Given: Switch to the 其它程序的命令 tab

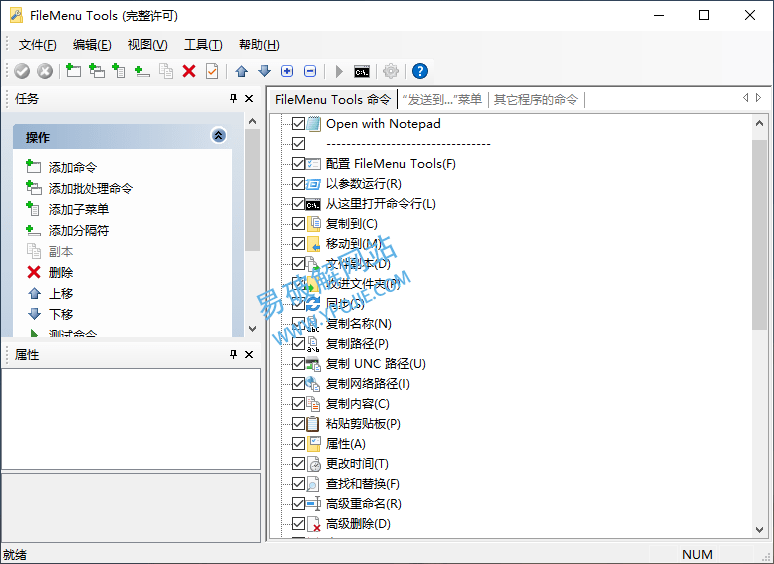Looking at the screenshot, I should coord(536,100).
